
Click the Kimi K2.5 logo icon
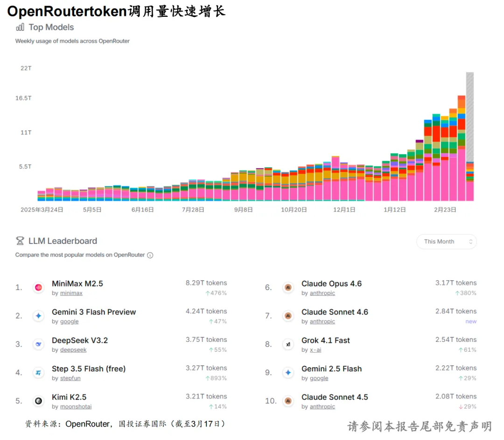click(x=39, y=401)
